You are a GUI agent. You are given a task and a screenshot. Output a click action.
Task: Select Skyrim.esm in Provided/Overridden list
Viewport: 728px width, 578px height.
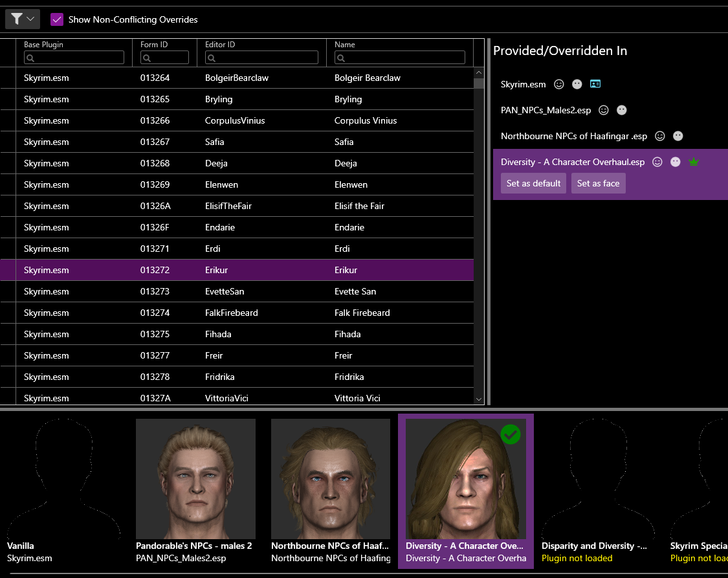[524, 84]
